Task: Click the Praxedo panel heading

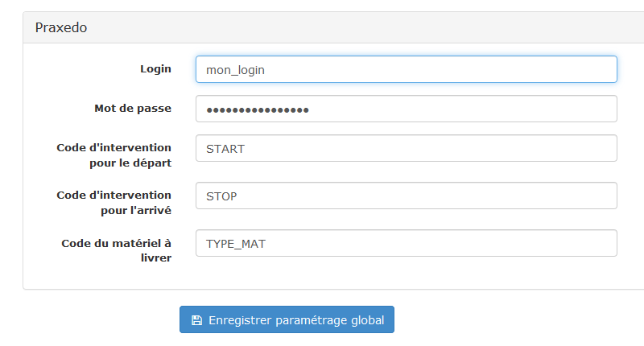Action: pos(61,27)
